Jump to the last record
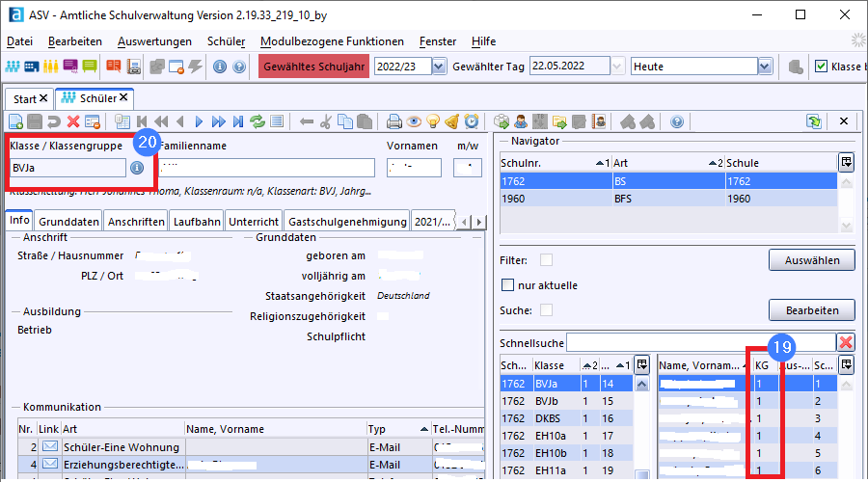This screenshot has width=868, height=482. (x=238, y=121)
